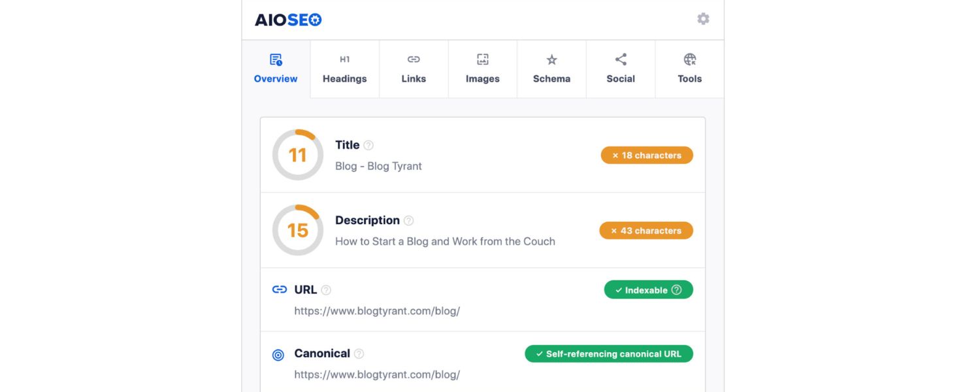
Task: Select the Images analysis icon
Action: pos(482,59)
